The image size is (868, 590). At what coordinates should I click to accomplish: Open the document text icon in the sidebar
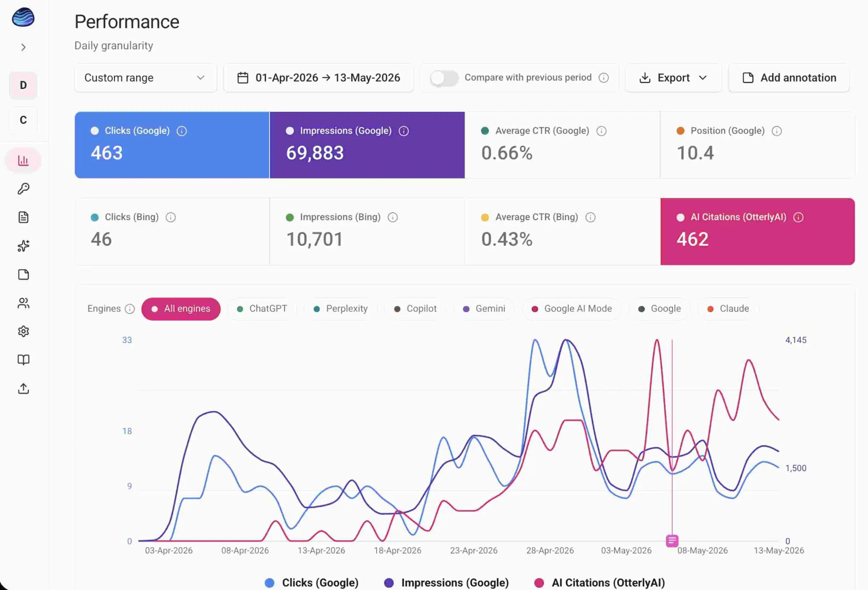pyautogui.click(x=24, y=217)
